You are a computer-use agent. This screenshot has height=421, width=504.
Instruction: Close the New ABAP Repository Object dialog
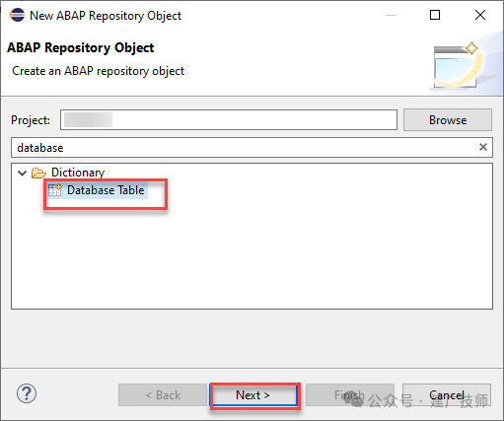[480, 15]
